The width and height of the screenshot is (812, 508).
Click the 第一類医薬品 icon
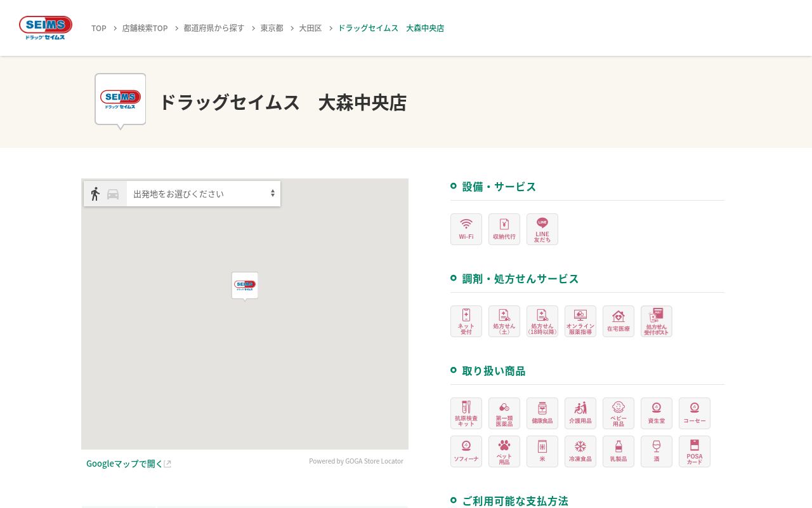(504, 413)
